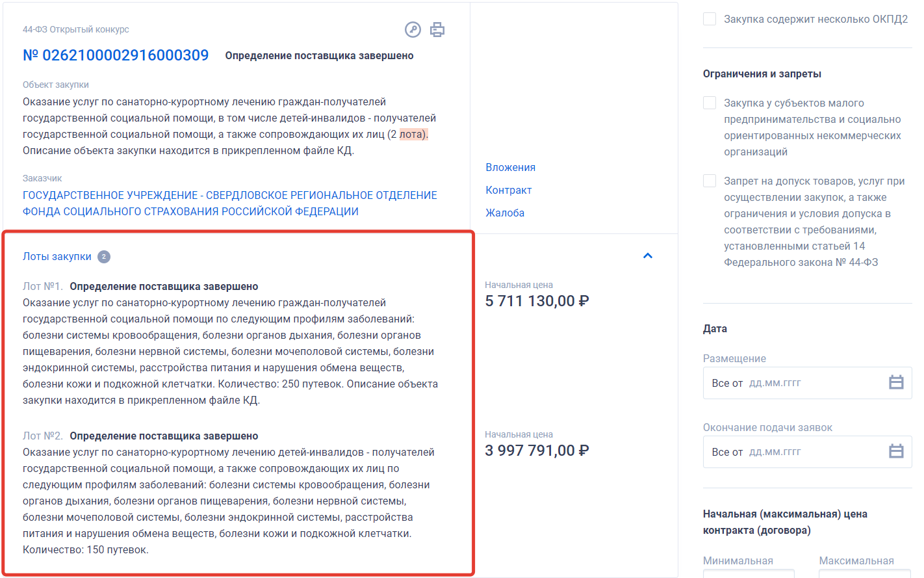The height and width of the screenshot is (578, 924).
Task: Open the Контракт link
Action: click(x=507, y=190)
